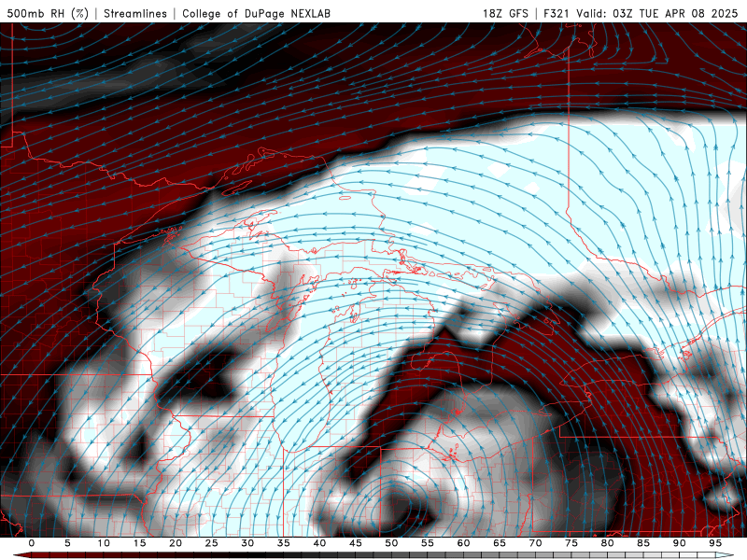Select the "50" color scale label
The height and width of the screenshot is (560, 747).
391,543
